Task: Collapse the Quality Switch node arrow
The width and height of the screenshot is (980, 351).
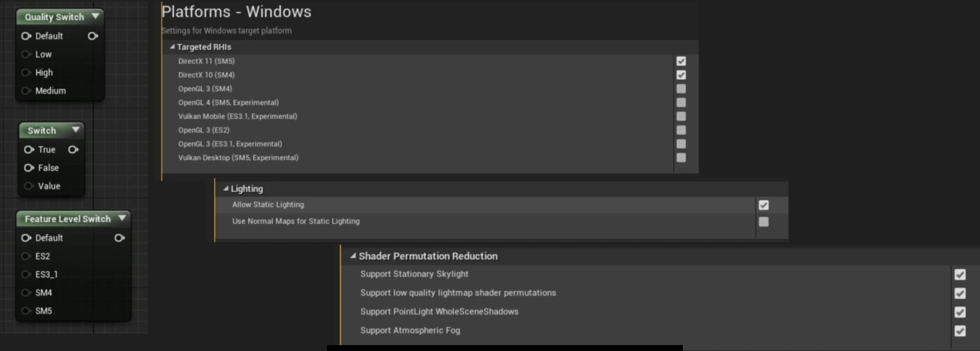Action: [96, 16]
